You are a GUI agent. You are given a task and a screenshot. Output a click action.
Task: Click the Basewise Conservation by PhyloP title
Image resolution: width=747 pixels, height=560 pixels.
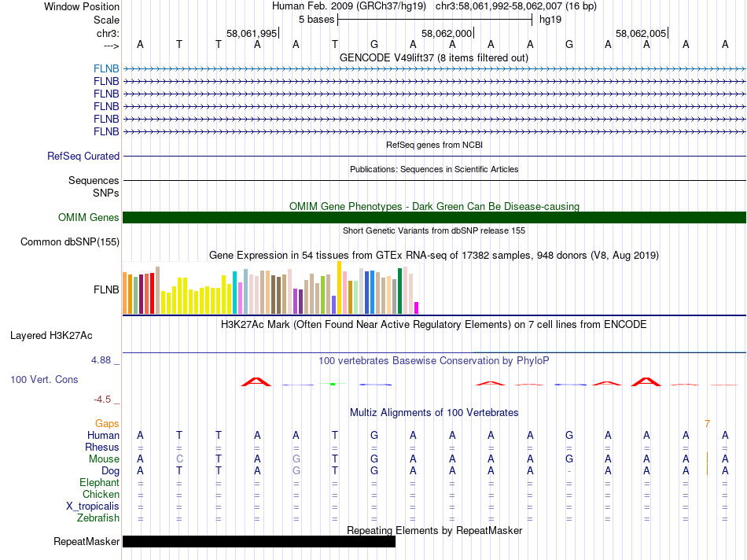point(434,361)
